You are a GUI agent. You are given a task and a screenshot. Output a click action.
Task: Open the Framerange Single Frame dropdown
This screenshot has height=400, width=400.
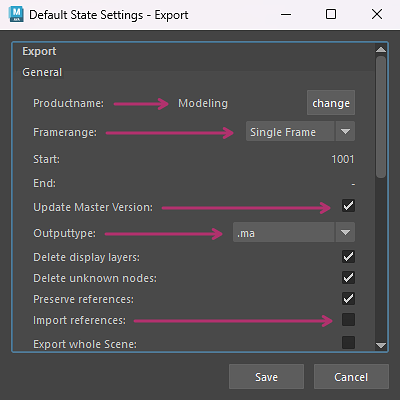tap(300, 131)
